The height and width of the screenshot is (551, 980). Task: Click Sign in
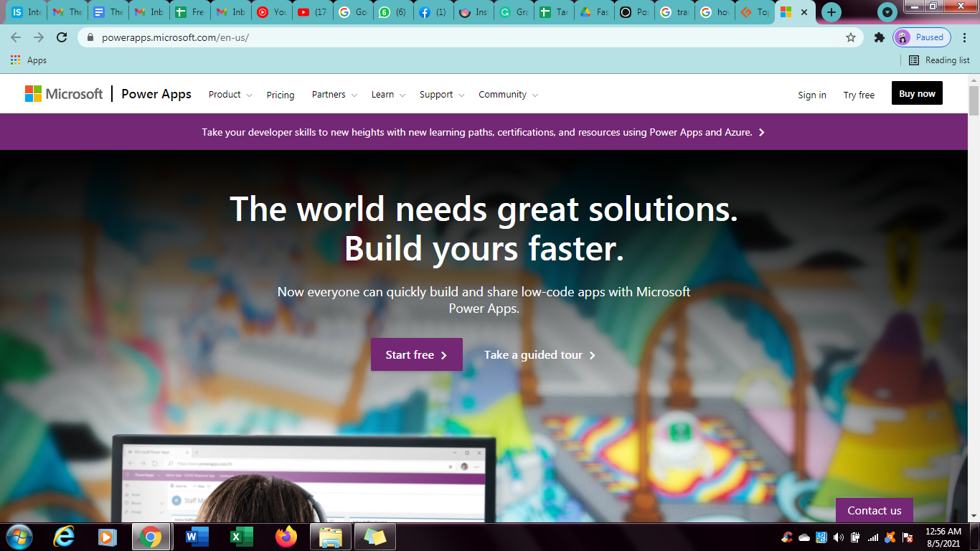[x=812, y=95]
